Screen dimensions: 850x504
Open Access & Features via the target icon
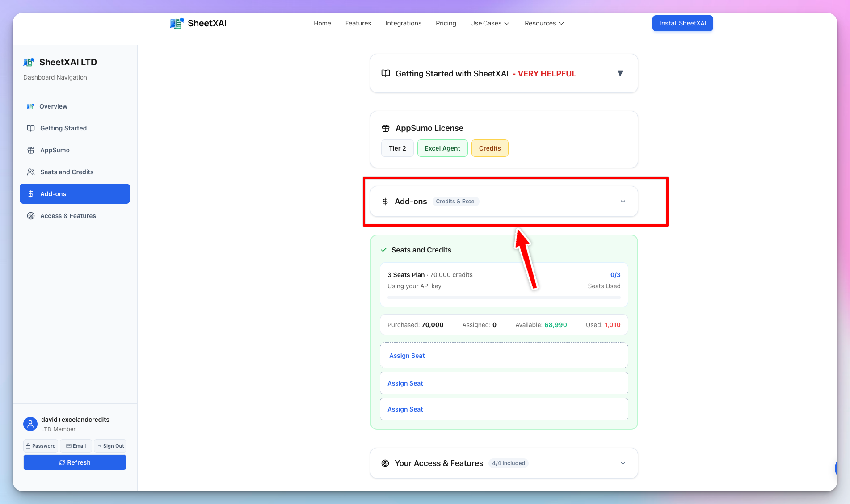tap(30, 216)
